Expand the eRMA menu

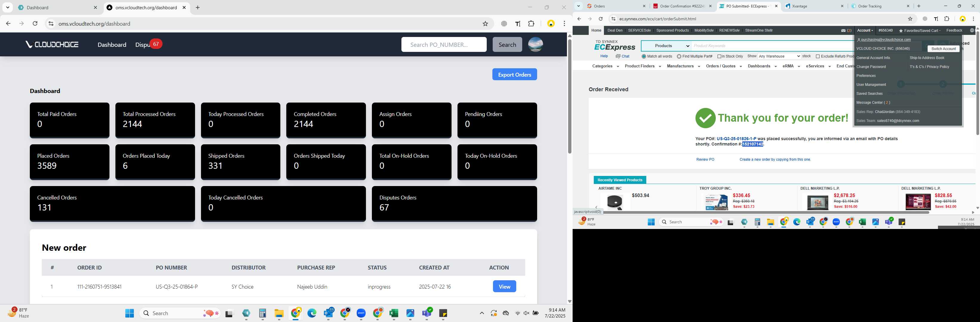tap(791, 66)
